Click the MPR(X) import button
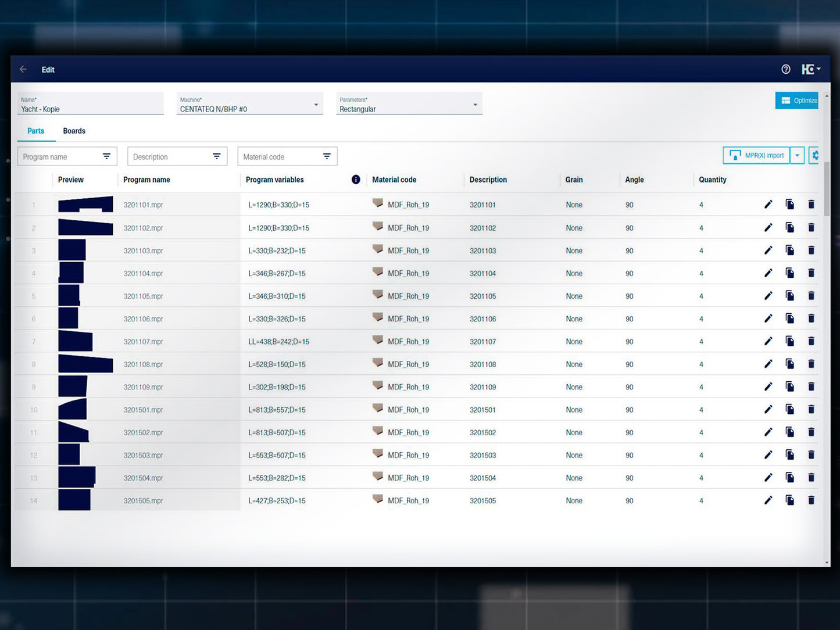The height and width of the screenshot is (630, 840). click(x=756, y=156)
